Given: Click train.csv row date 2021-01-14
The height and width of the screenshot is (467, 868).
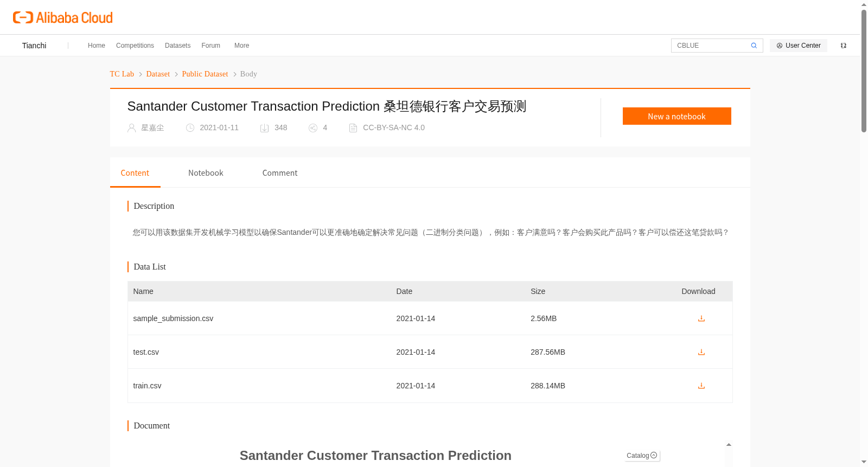Looking at the screenshot, I should pyautogui.click(x=416, y=386).
